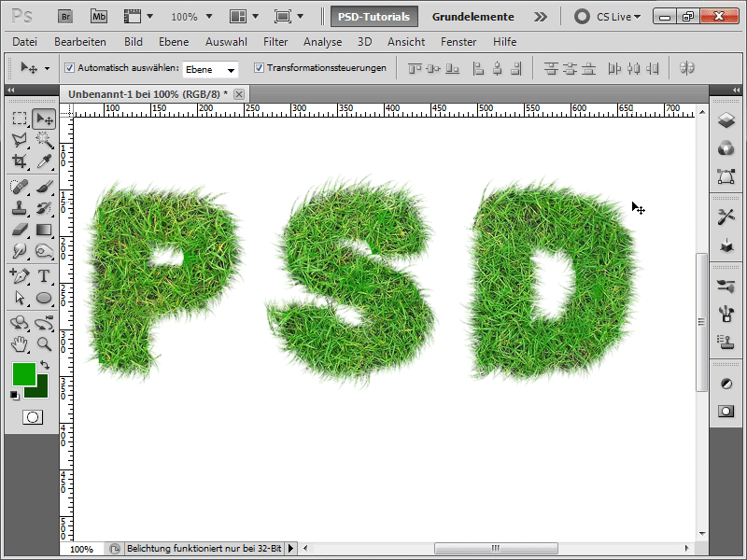Open the Filter menu
The image size is (747, 560).
[275, 42]
